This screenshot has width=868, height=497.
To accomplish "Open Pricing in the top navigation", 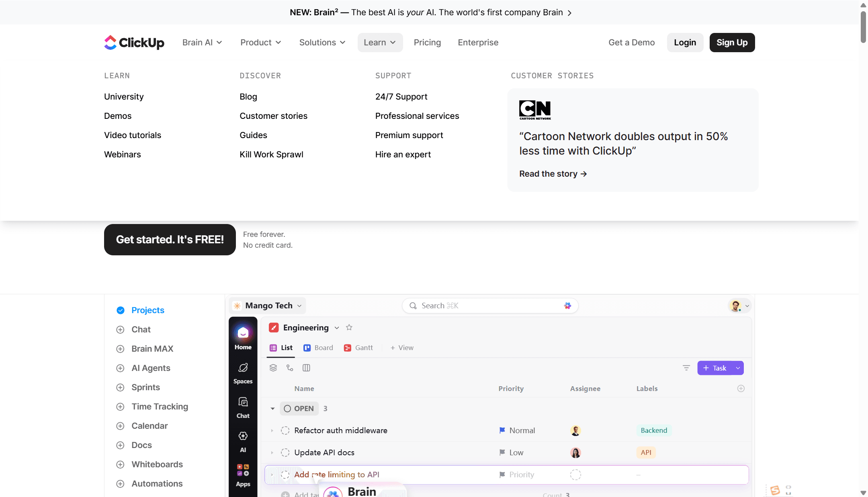I will tap(427, 43).
